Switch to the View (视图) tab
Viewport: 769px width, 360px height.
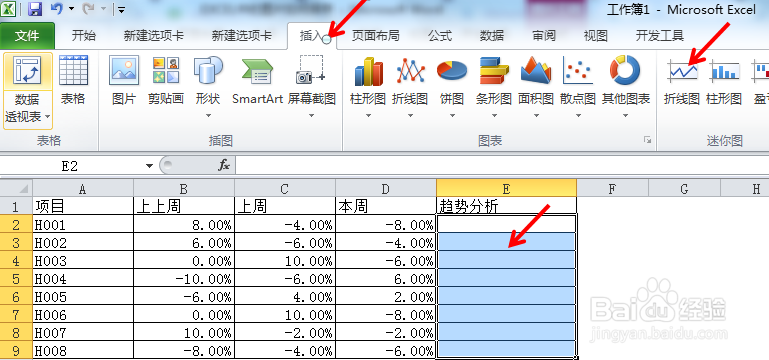pyautogui.click(x=596, y=36)
